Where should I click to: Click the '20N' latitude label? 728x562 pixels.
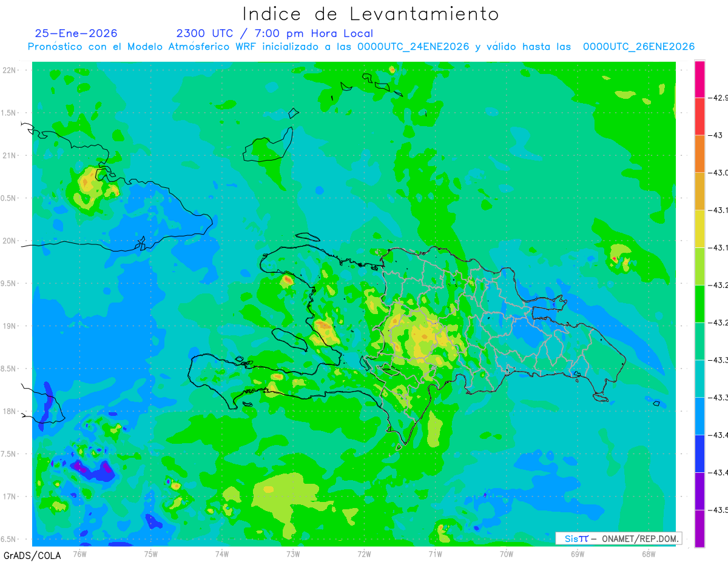click(10, 241)
